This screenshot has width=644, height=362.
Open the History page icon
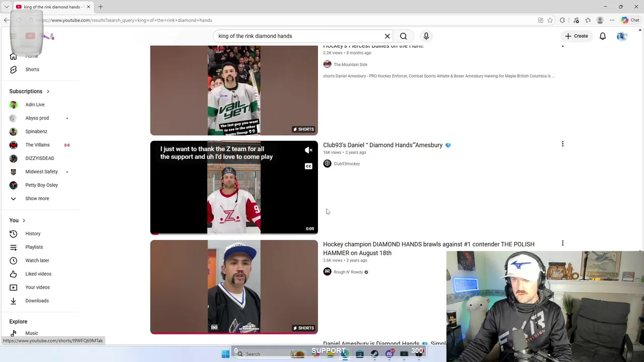click(14, 234)
